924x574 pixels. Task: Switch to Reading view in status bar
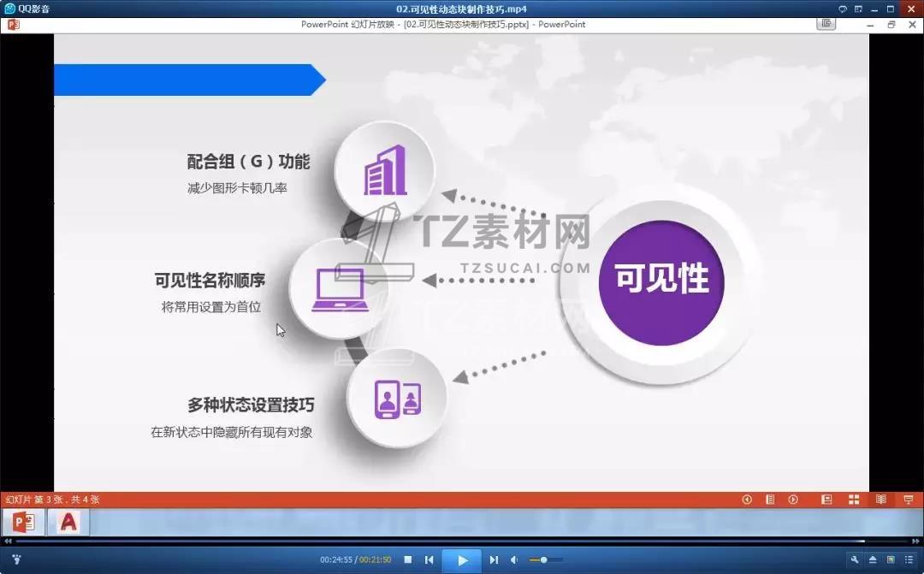click(881, 500)
